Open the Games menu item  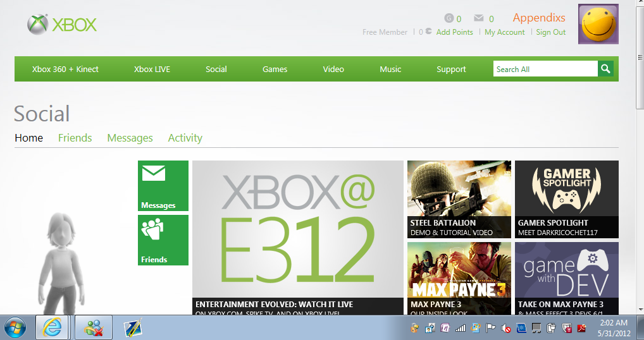pos(275,70)
